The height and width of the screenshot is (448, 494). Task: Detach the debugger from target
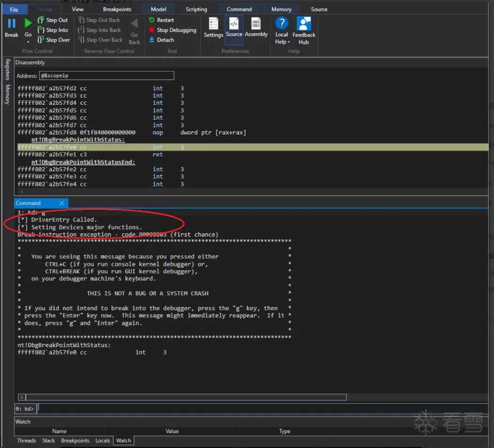[x=162, y=40]
